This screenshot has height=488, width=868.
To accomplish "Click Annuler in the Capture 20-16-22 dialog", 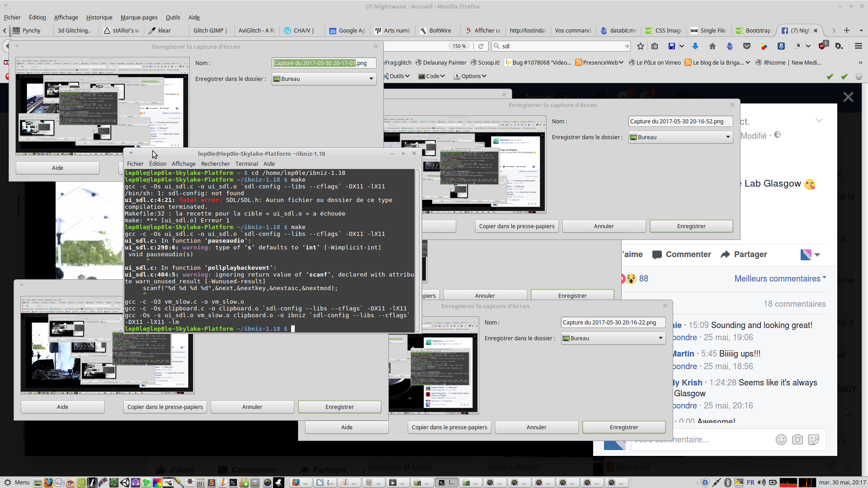I will (536, 427).
